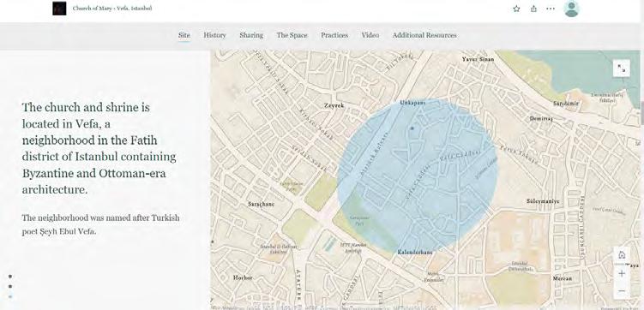Click the Şeyh Ebul Vefa sentence text
The width and height of the screenshot is (644, 310).
coord(100,224)
